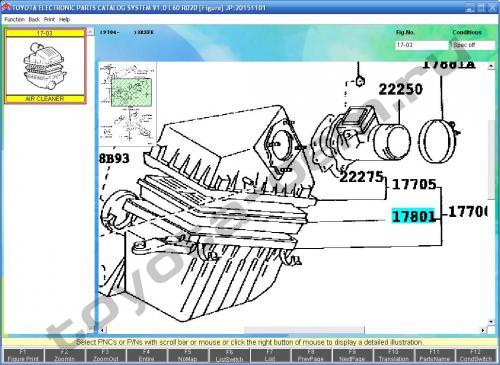Select part number 22250 in the diagram
Image resolution: width=500 pixels, height=365 pixels.
point(401,89)
